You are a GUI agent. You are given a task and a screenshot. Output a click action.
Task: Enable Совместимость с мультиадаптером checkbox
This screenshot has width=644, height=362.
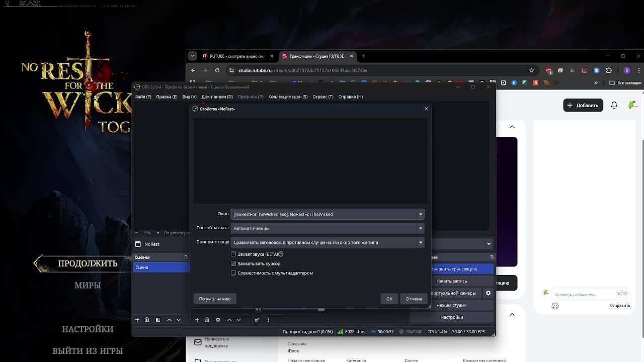click(x=233, y=273)
